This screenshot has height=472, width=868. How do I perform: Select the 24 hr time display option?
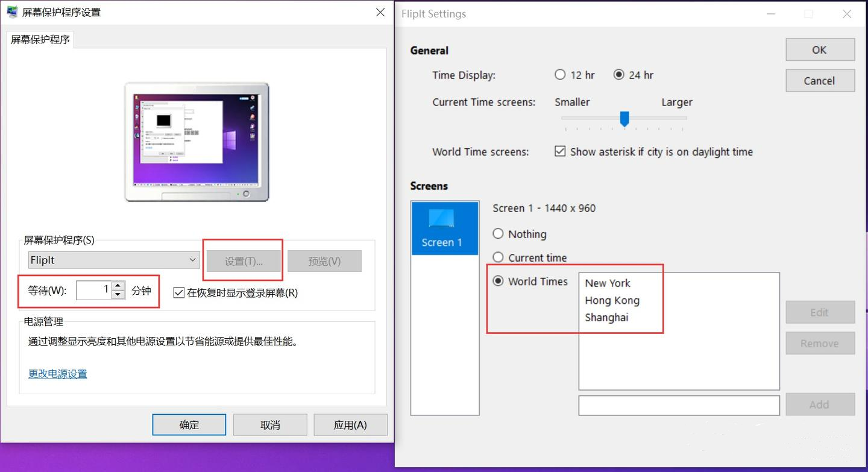pyautogui.click(x=618, y=75)
